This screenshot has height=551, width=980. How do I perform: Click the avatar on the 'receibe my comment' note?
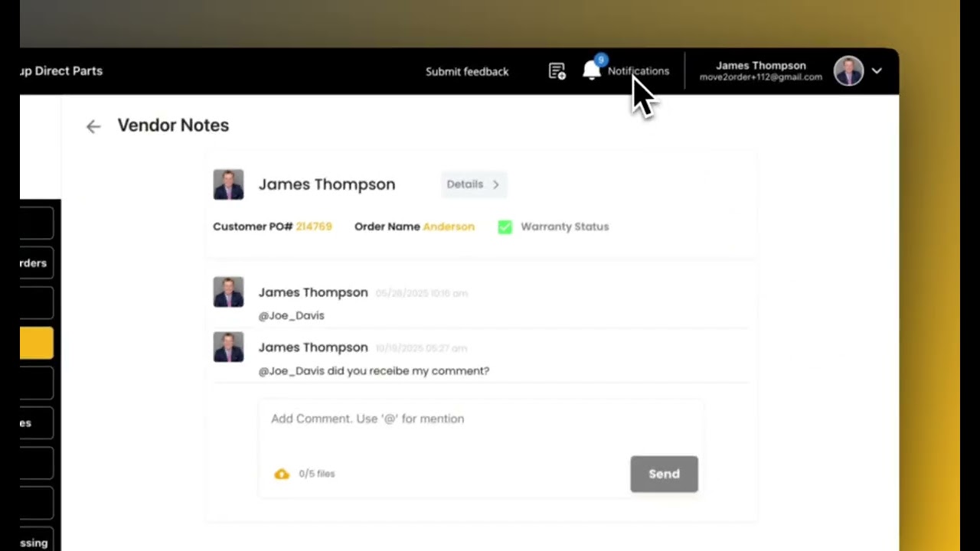tap(228, 347)
